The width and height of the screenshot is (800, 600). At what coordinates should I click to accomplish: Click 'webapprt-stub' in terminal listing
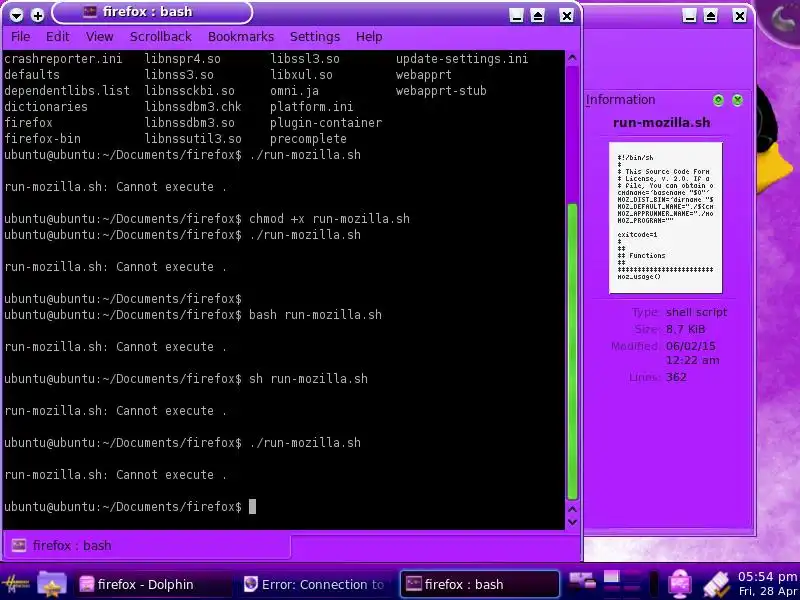(441, 91)
